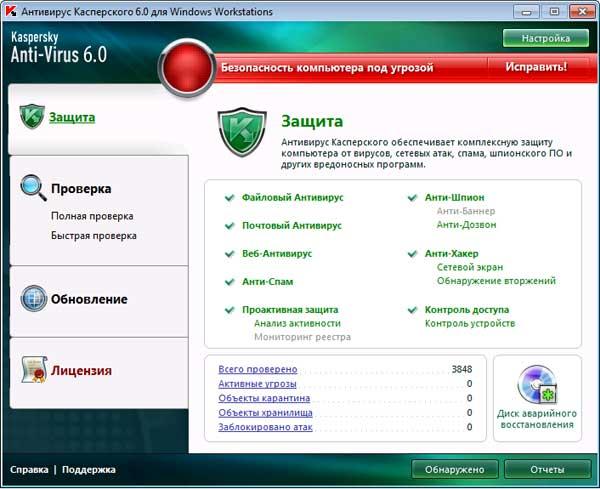
Task: Open Анти-Шпион component
Action: point(455,198)
